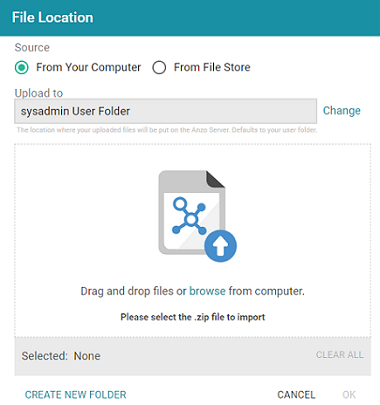Click the File Location title header
Screen dimensions: 380x405
53,18
